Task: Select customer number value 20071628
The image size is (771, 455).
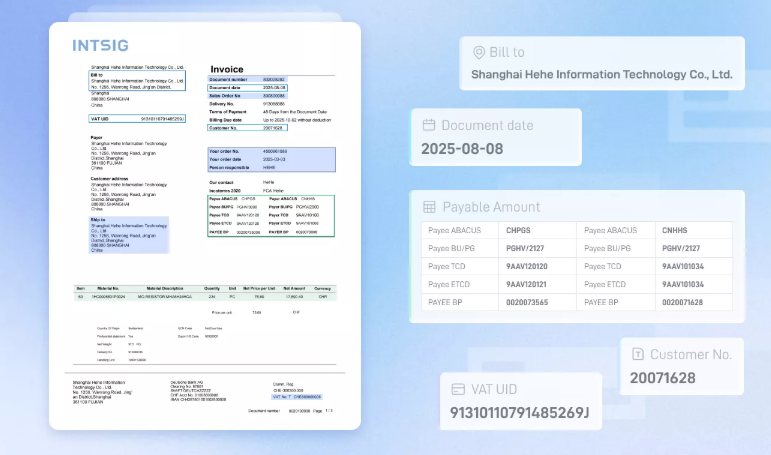Action: point(662,377)
